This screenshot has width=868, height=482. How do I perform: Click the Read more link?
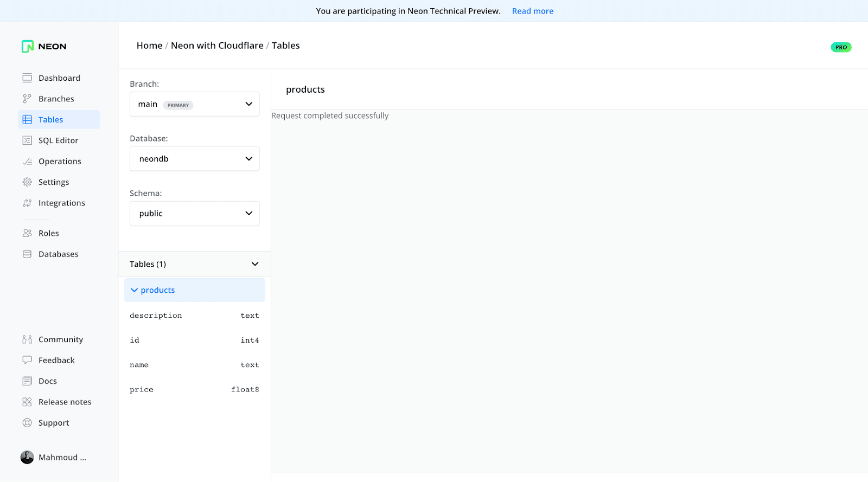[x=533, y=11]
